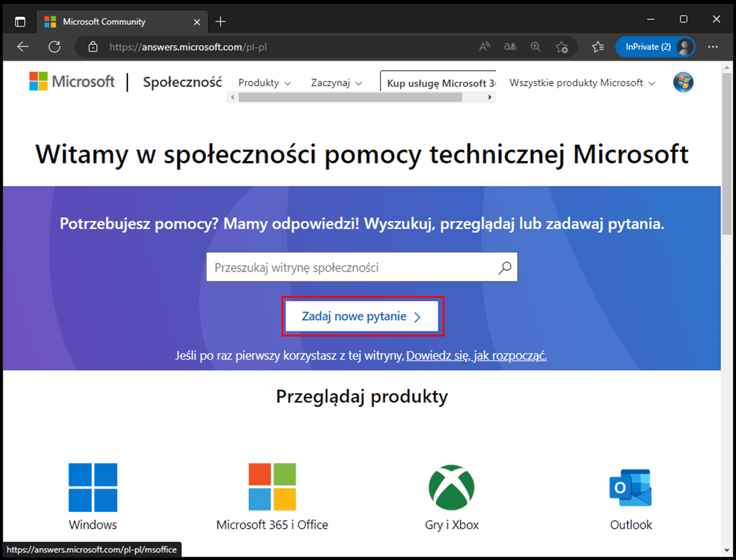The image size is (736, 560).
Task: Open the Favorites list icon
Action: tap(598, 47)
